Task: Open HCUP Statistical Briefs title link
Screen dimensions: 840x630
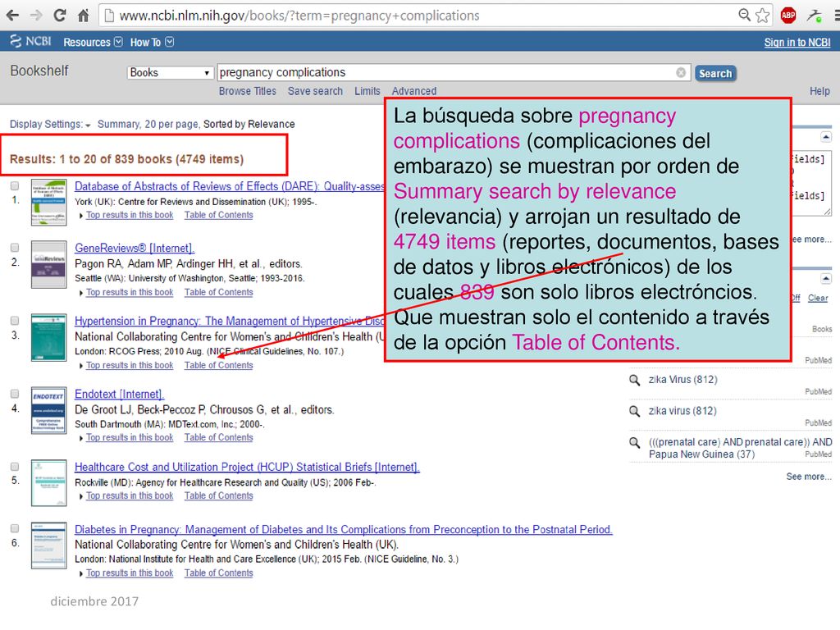Action: tap(247, 467)
